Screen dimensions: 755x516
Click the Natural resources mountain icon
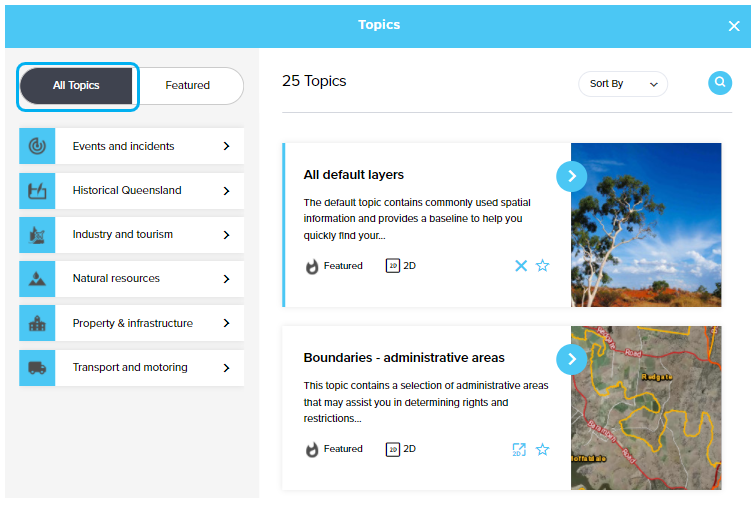[37, 279]
